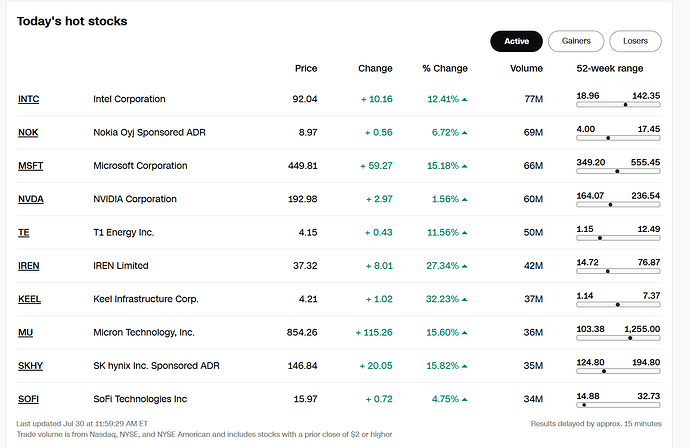This screenshot has height=448, width=690.
Task: Click the INTC 52-week range bar
Action: pos(618,105)
